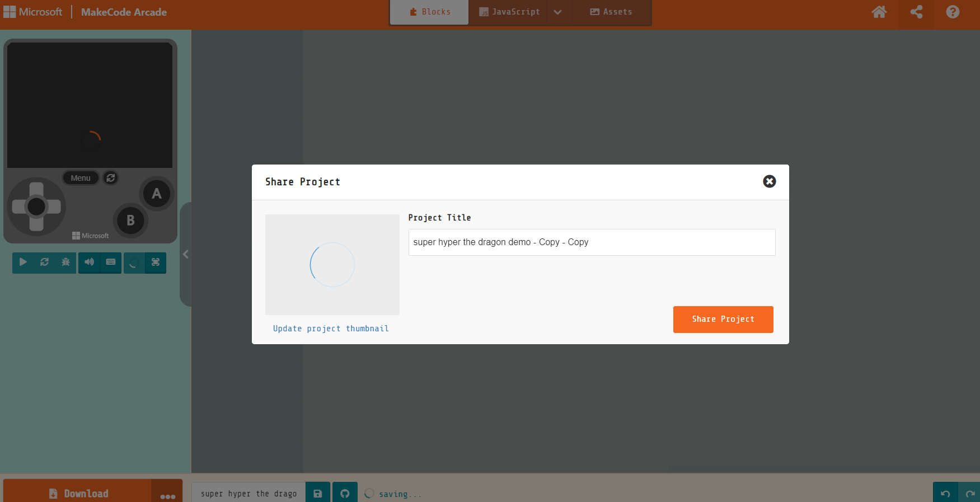Close the Share Project dialog

pyautogui.click(x=770, y=181)
